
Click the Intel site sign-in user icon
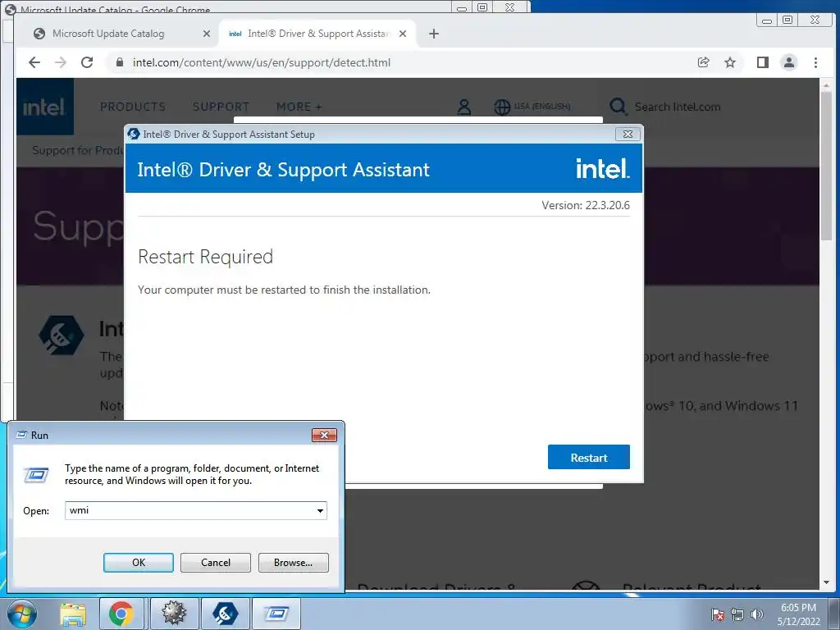[464, 107]
